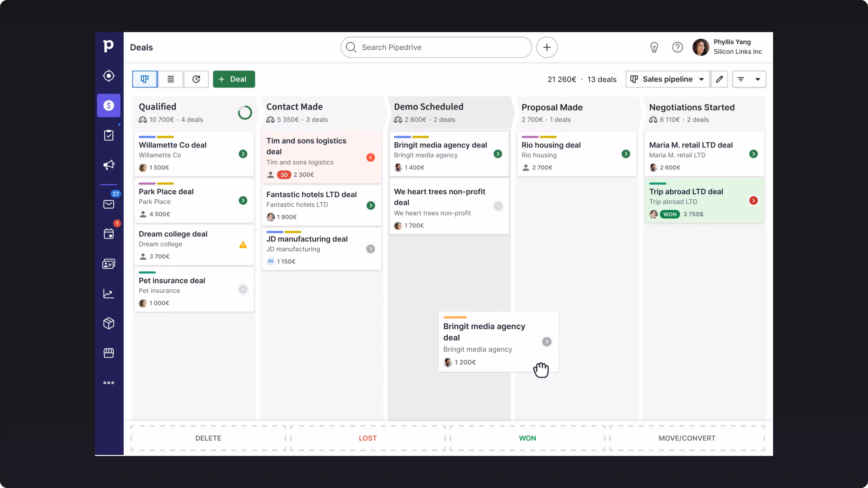Open Activities calendar icon in sidebar
The height and width of the screenshot is (488, 868).
[x=108, y=234]
